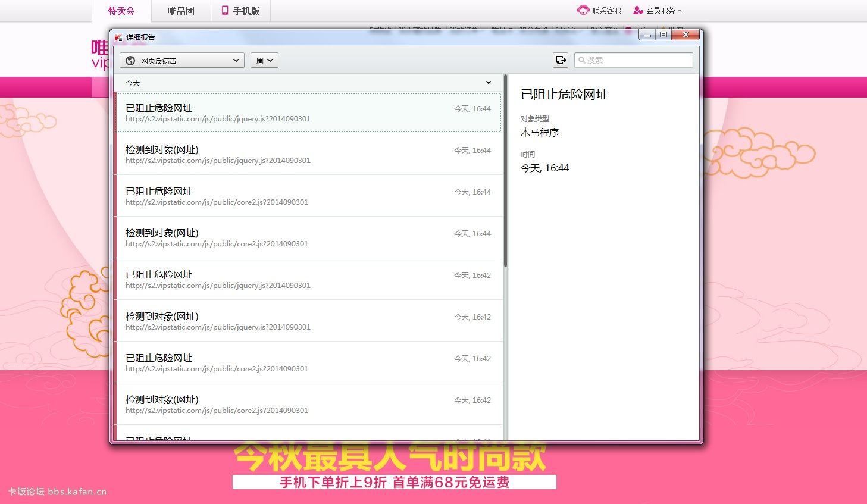The height and width of the screenshot is (504, 867).
Task: Click the globe icon in the component dropdown
Action: [x=130, y=61]
